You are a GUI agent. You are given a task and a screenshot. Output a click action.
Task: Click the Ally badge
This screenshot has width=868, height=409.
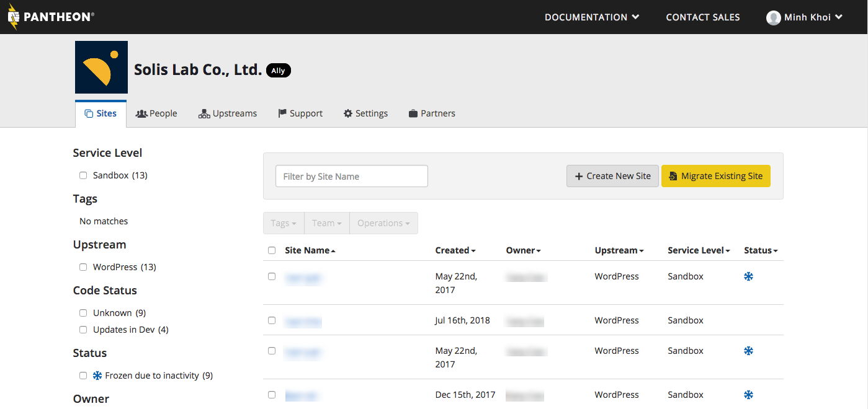278,71
